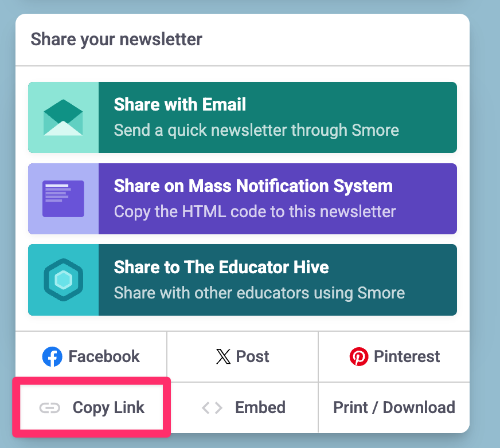
Task: Click the Pinterest logo icon
Action: [359, 357]
